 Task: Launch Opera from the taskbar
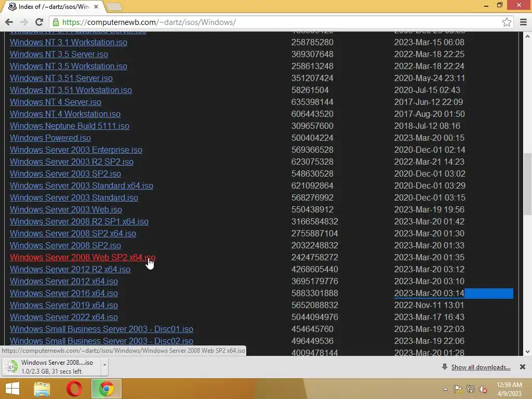pos(74,389)
